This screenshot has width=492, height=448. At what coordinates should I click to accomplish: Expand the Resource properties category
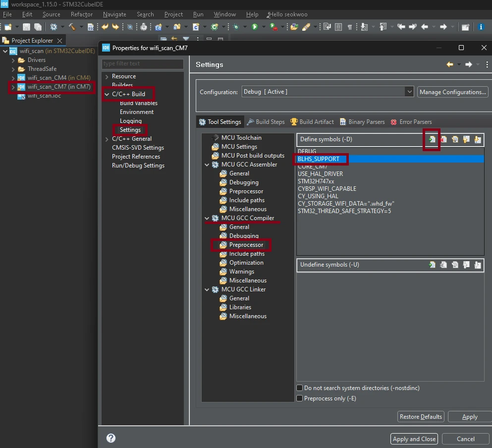coord(107,76)
